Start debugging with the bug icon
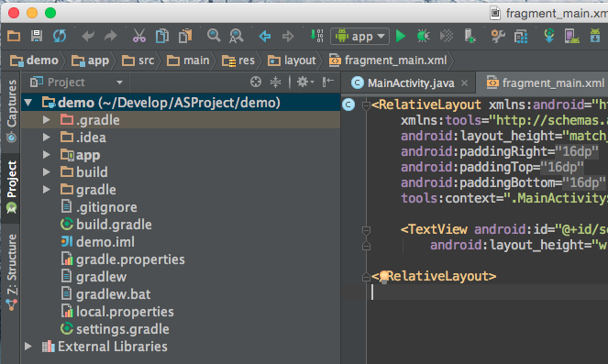 (423, 36)
